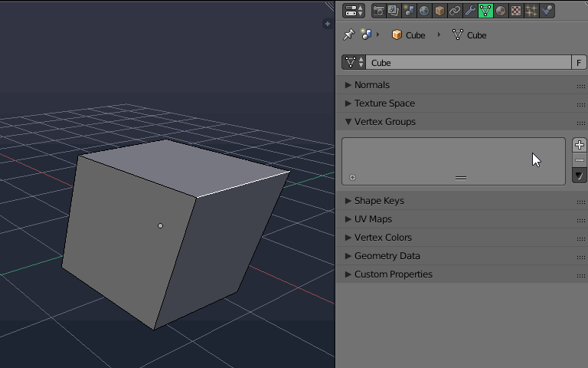Click the mesh name field containing Cube
This screenshot has height=368, width=588.
(x=469, y=62)
